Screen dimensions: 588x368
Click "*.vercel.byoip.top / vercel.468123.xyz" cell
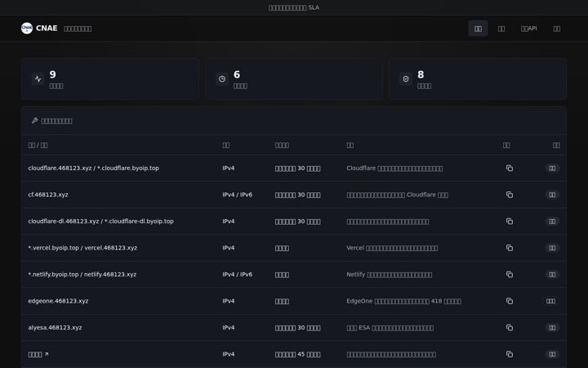pyautogui.click(x=82, y=248)
